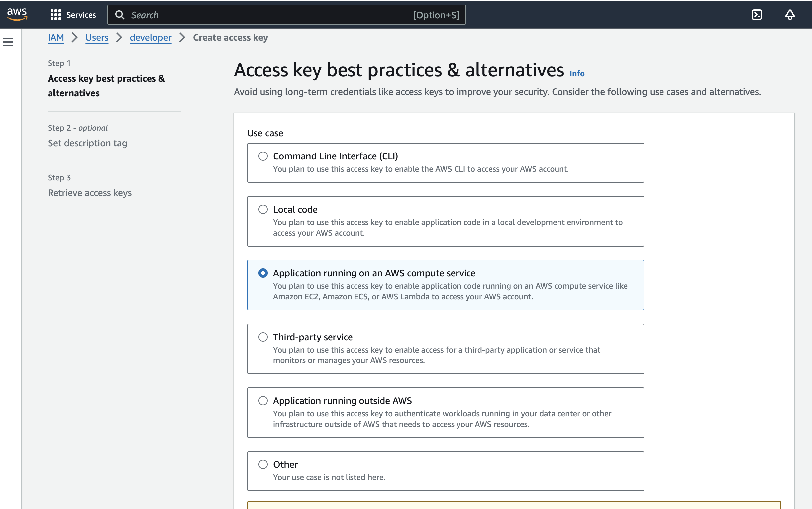Screen dimensions: 812x509
Task: Click the developer username link
Action: tap(151, 37)
